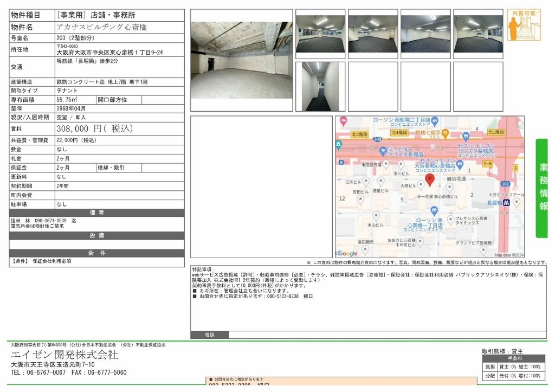Click the 22,000円(税込) management fee value

pyautogui.click(x=76, y=140)
